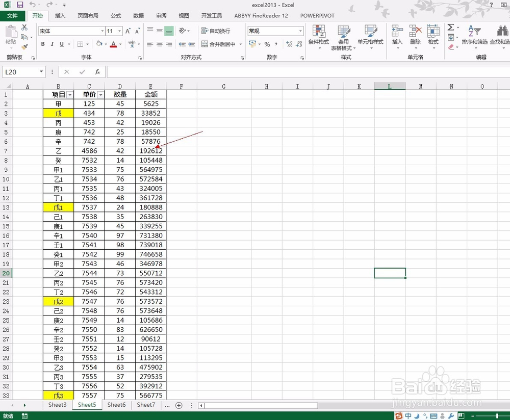Toggle Italic formatting
The height and width of the screenshot is (420, 510).
(x=52, y=44)
